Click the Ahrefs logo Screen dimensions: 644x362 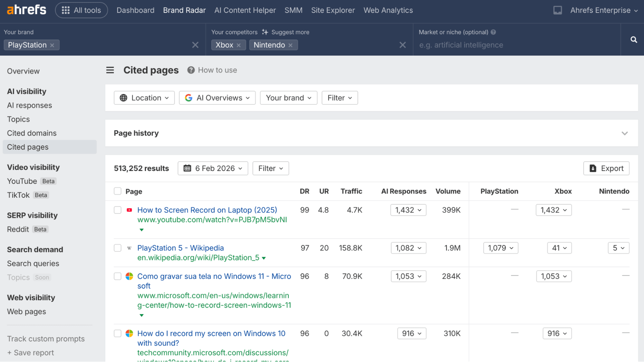(26, 10)
